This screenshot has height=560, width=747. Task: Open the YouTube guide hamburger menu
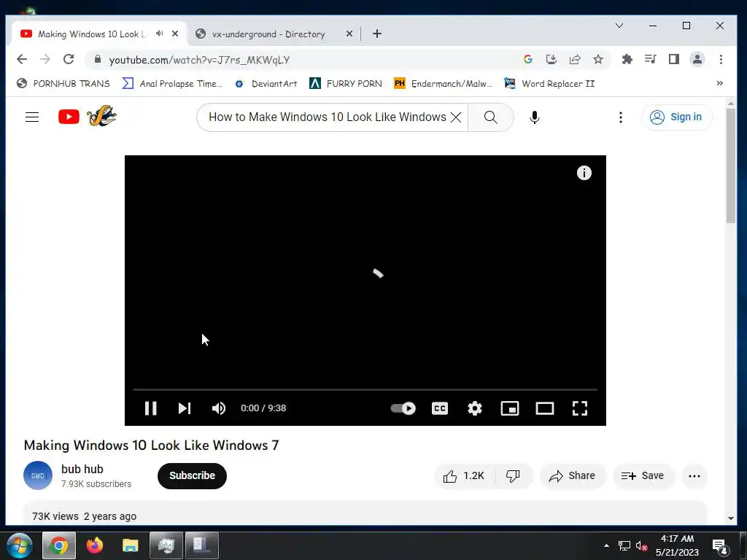pyautogui.click(x=32, y=117)
